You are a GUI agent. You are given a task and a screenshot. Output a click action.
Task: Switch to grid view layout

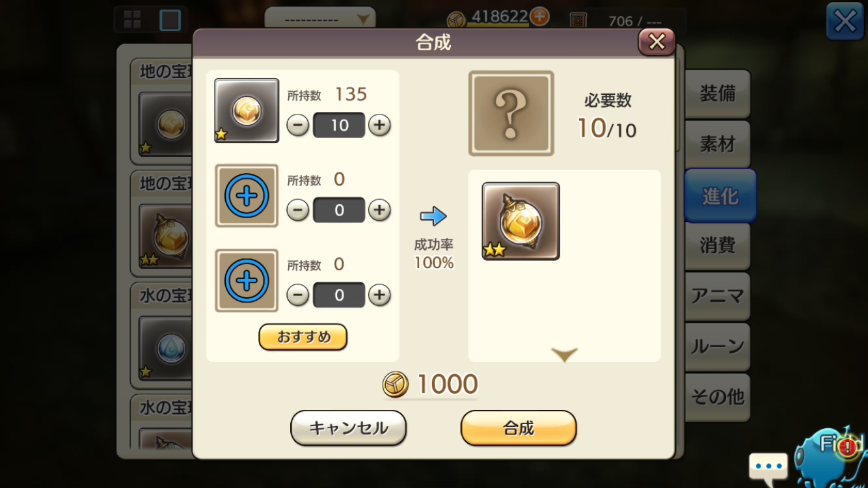[x=133, y=20]
